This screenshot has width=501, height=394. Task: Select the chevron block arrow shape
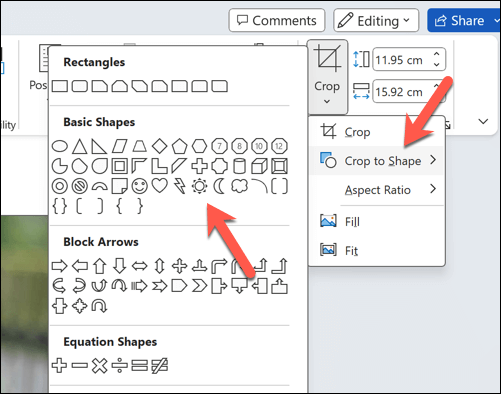tap(199, 286)
